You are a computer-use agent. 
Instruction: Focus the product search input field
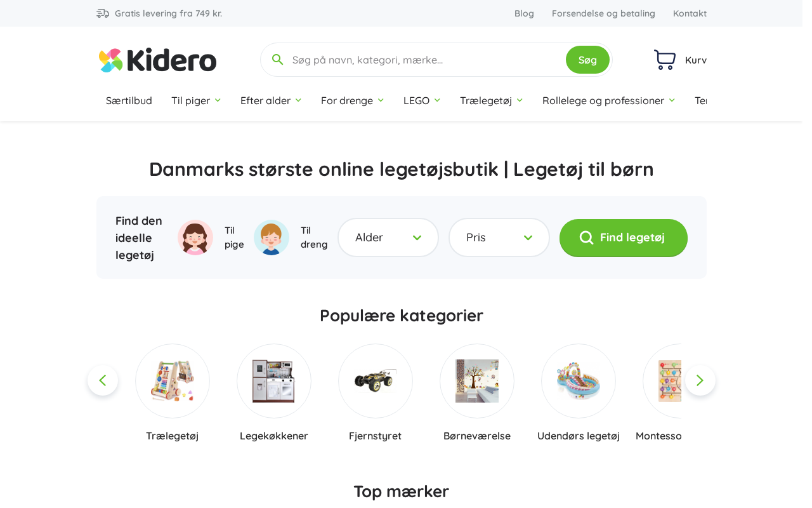(x=425, y=60)
